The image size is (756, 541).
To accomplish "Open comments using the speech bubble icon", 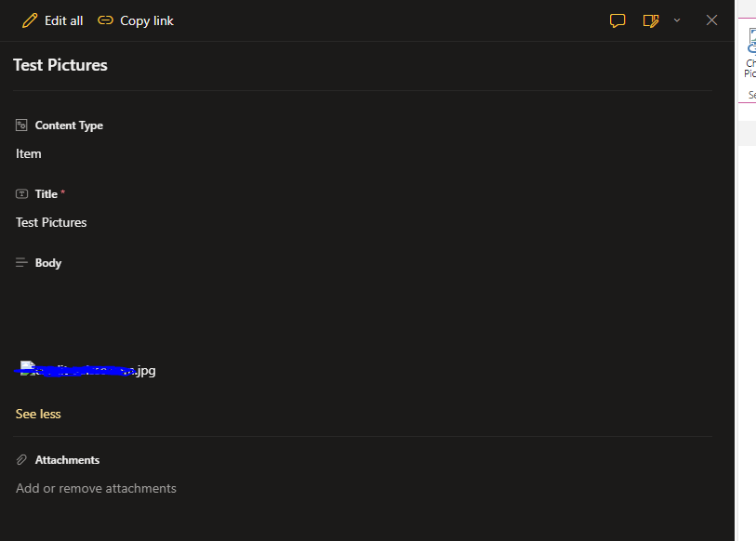I will (x=617, y=20).
